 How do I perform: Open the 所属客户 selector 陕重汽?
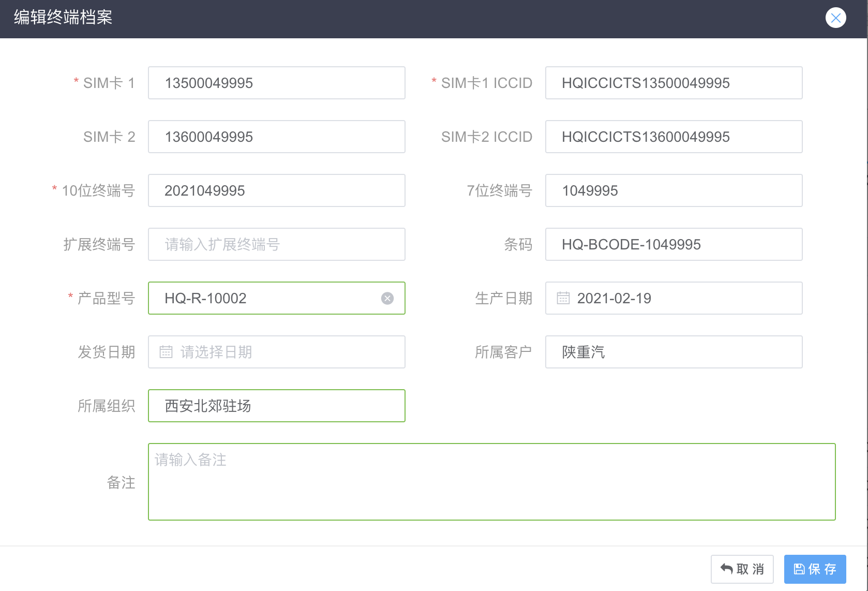point(674,352)
